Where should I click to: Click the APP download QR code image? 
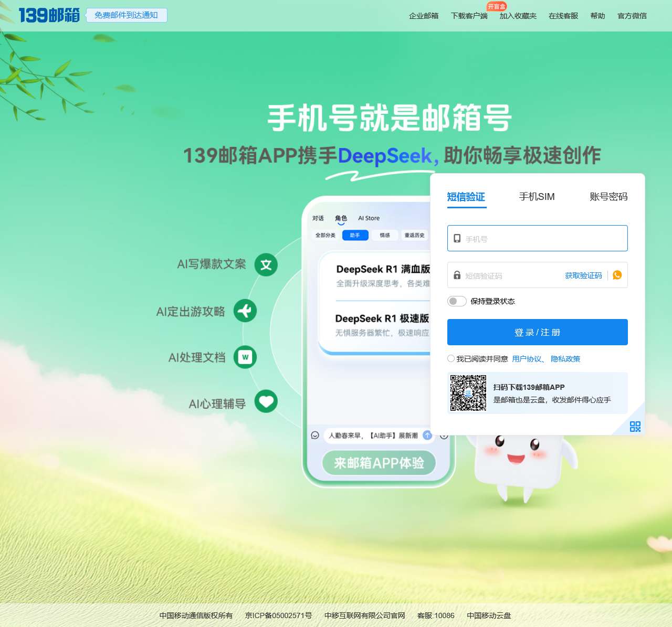click(468, 393)
